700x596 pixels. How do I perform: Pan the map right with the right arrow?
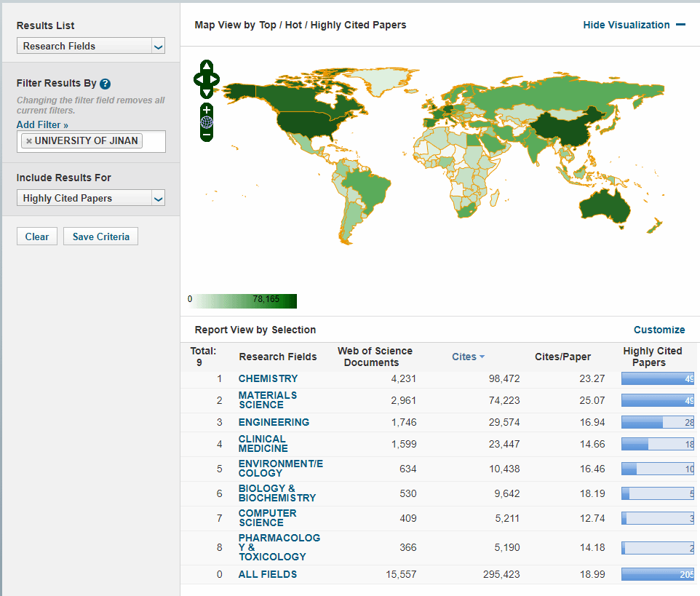tap(215, 79)
